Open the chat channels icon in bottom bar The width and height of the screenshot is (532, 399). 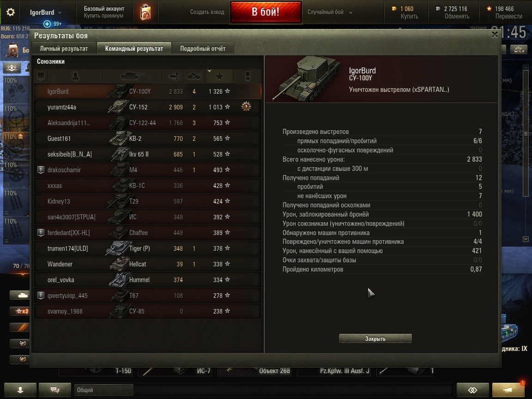(x=54, y=389)
